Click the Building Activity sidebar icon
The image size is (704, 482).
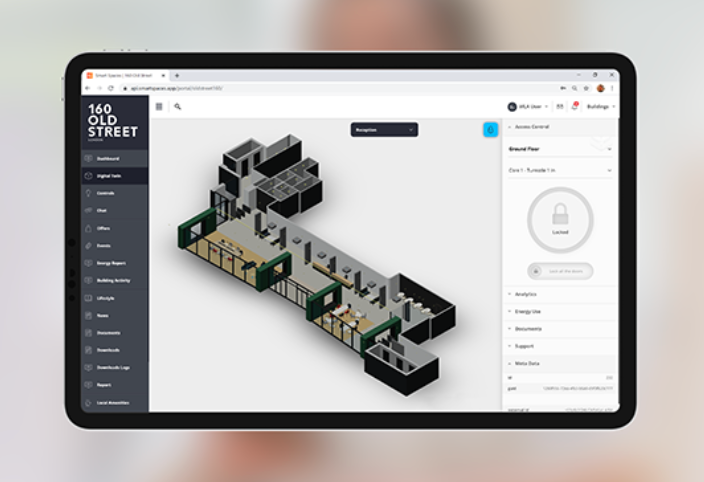[x=88, y=280]
